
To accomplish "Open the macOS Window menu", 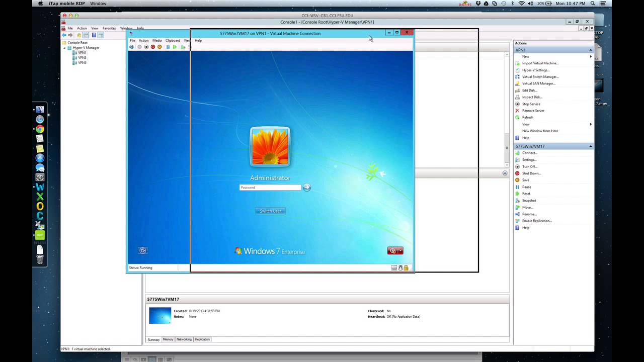I will pos(98,4).
